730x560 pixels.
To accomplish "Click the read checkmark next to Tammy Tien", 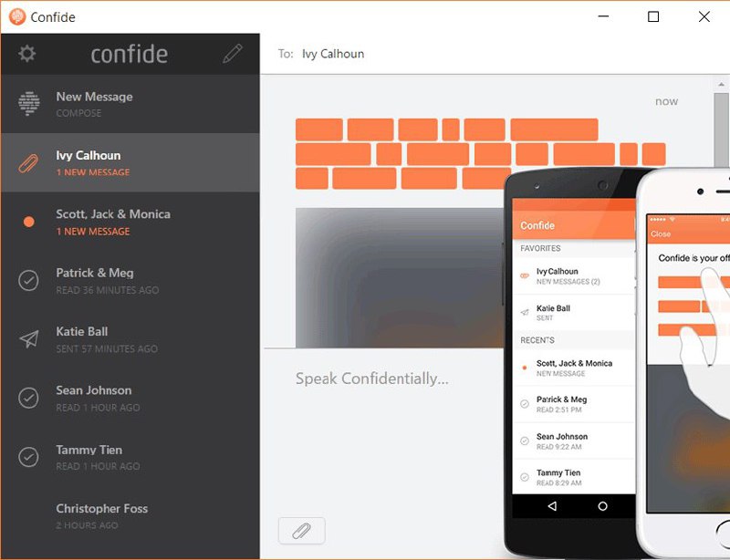I will [x=28, y=457].
